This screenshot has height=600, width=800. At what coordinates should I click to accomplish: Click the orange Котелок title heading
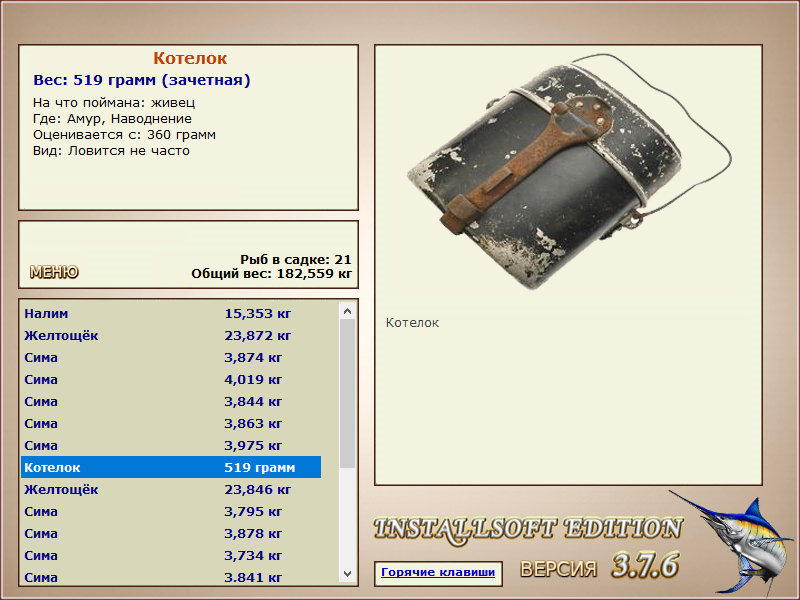tap(190, 58)
